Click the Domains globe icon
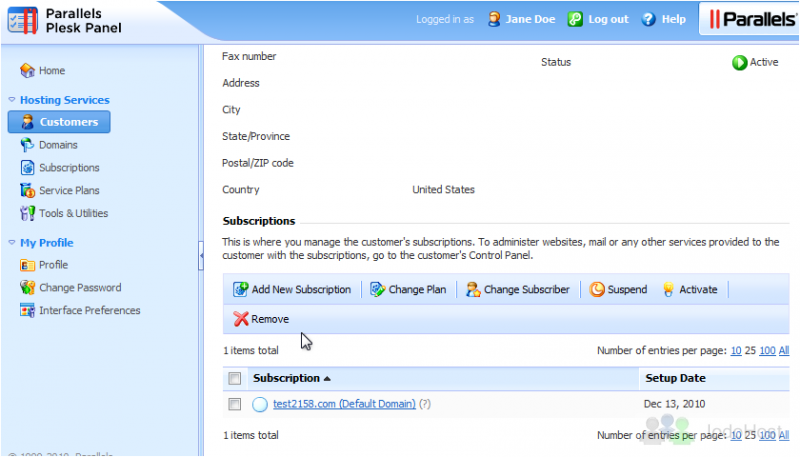800x457 pixels. click(x=27, y=145)
